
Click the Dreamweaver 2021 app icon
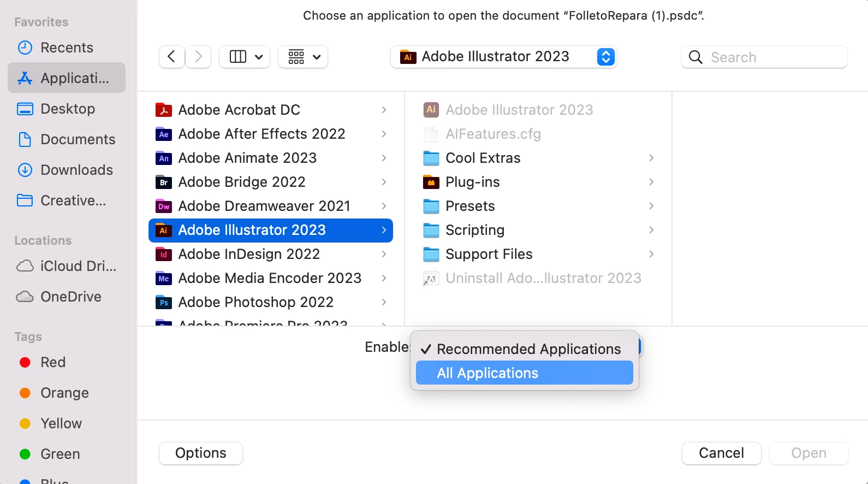[x=164, y=206]
